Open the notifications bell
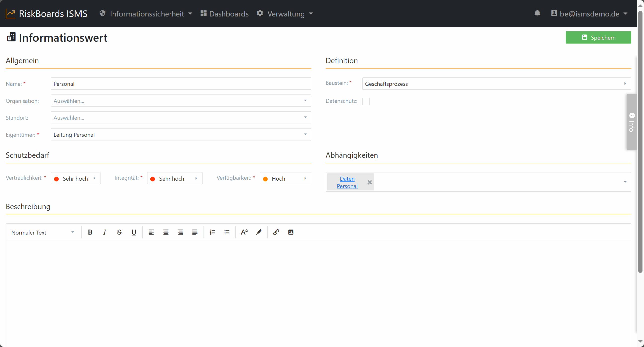Viewport: 644px width, 347px height. pos(537,13)
